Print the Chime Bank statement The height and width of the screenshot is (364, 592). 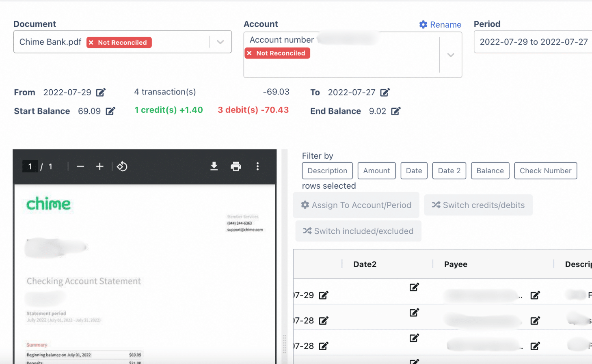[x=236, y=166]
